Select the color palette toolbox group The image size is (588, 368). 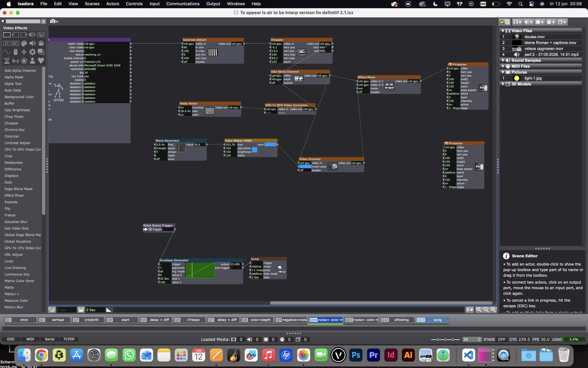pyautogui.click(x=24, y=43)
